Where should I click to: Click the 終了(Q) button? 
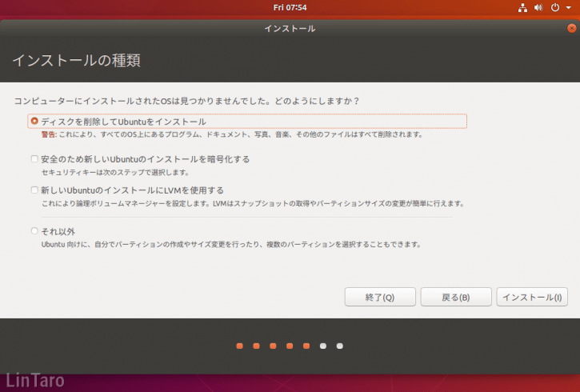click(x=380, y=297)
